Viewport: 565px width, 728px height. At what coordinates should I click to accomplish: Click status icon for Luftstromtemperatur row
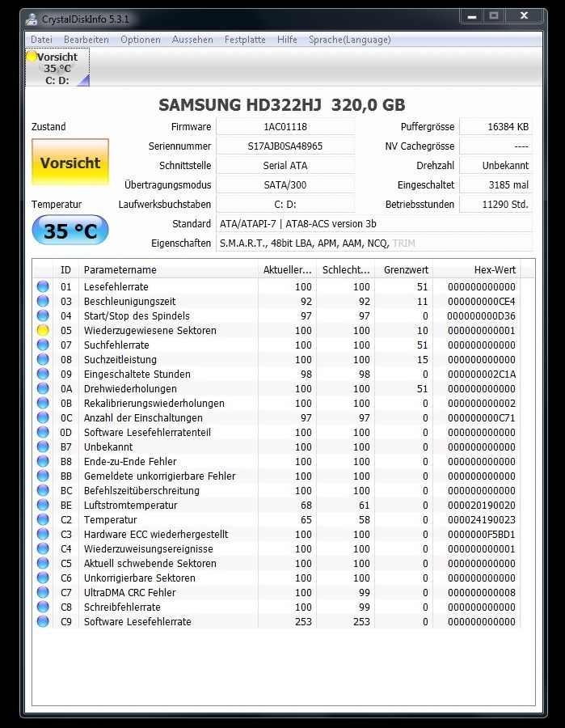pyautogui.click(x=43, y=505)
